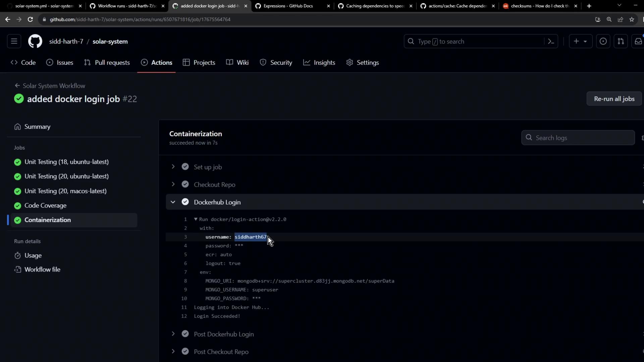
Task: Switch to the Expressions - GitHub Docs tab
Action: (x=288, y=6)
